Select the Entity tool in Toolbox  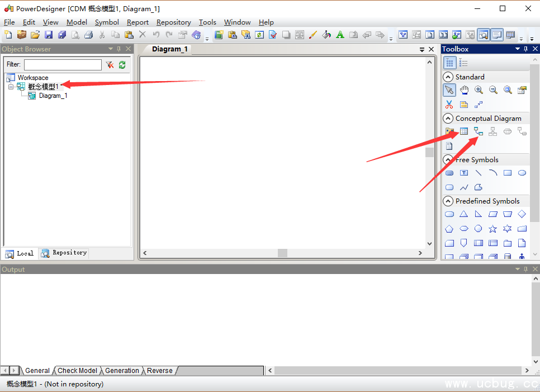[x=464, y=131]
